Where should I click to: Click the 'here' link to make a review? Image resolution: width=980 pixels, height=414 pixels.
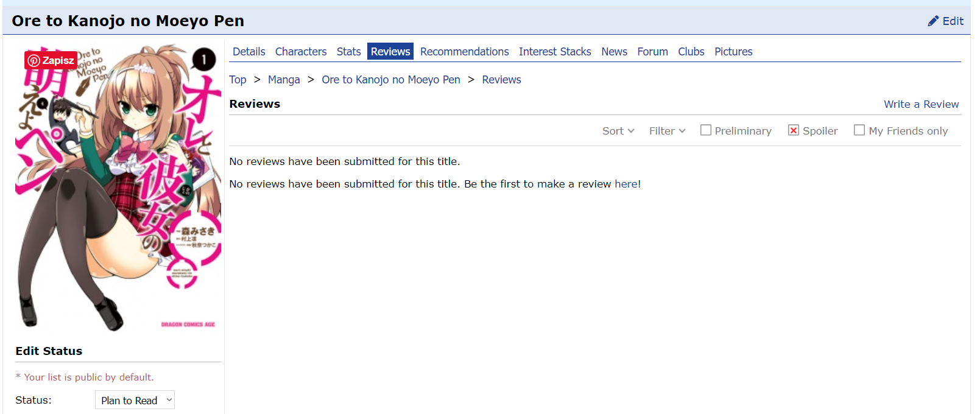(626, 184)
